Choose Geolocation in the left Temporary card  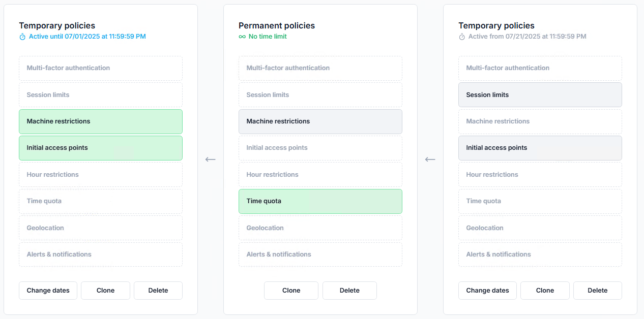(101, 228)
